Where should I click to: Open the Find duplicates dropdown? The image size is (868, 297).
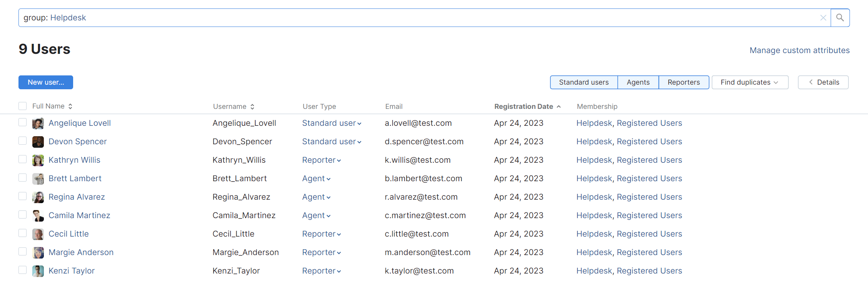pos(749,82)
